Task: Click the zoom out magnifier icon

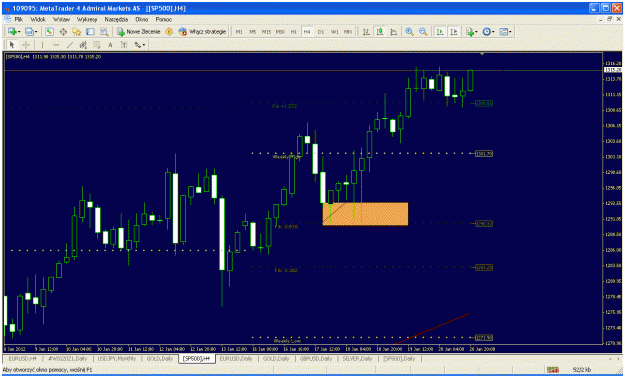Action: pos(423,31)
